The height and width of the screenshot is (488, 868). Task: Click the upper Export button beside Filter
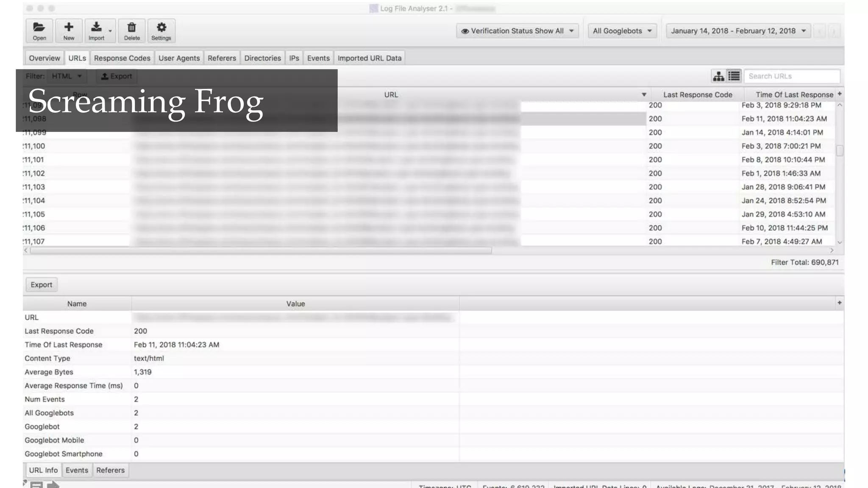117,76
